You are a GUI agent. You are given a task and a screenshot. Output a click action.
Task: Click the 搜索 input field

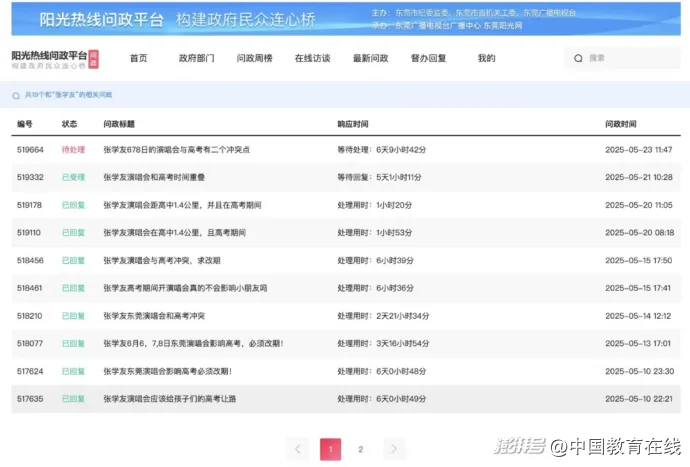click(x=625, y=59)
